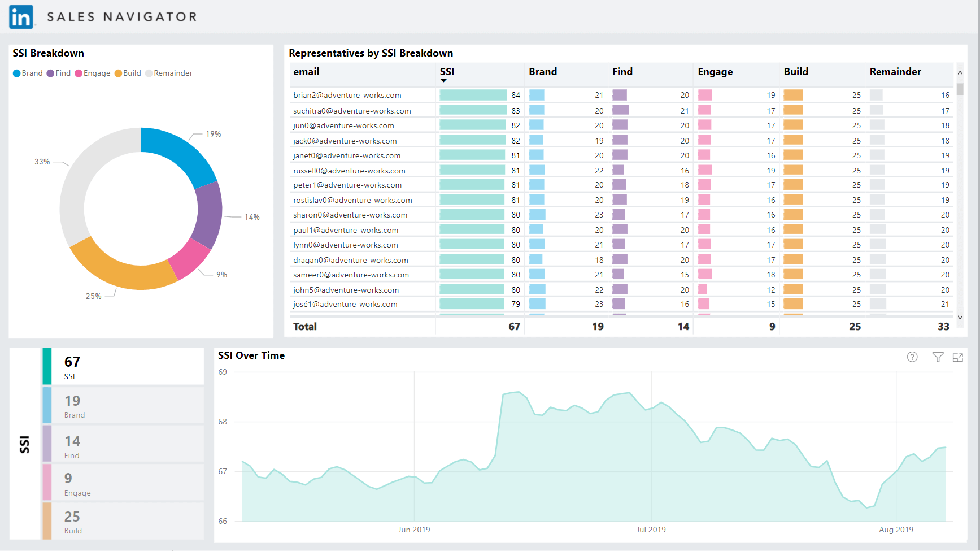980x551 pixels.
Task: Click the focus mode icon on SSI Over Time
Action: (x=958, y=357)
